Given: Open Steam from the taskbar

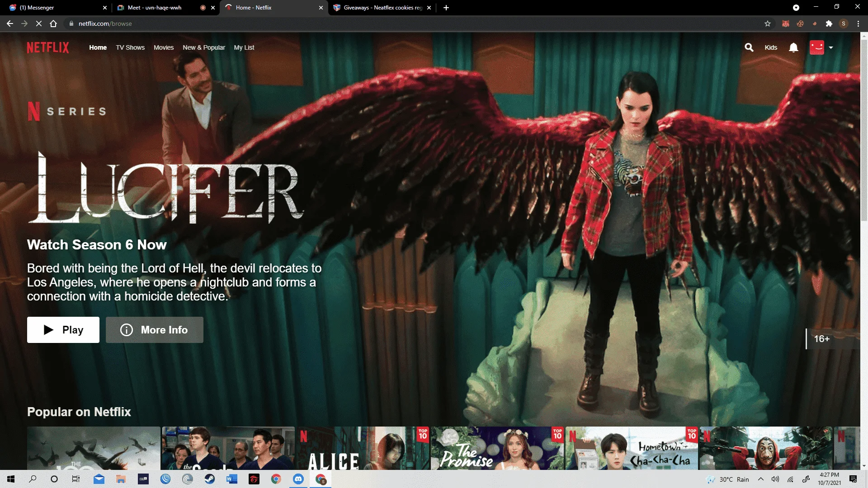Looking at the screenshot, I should point(210,479).
